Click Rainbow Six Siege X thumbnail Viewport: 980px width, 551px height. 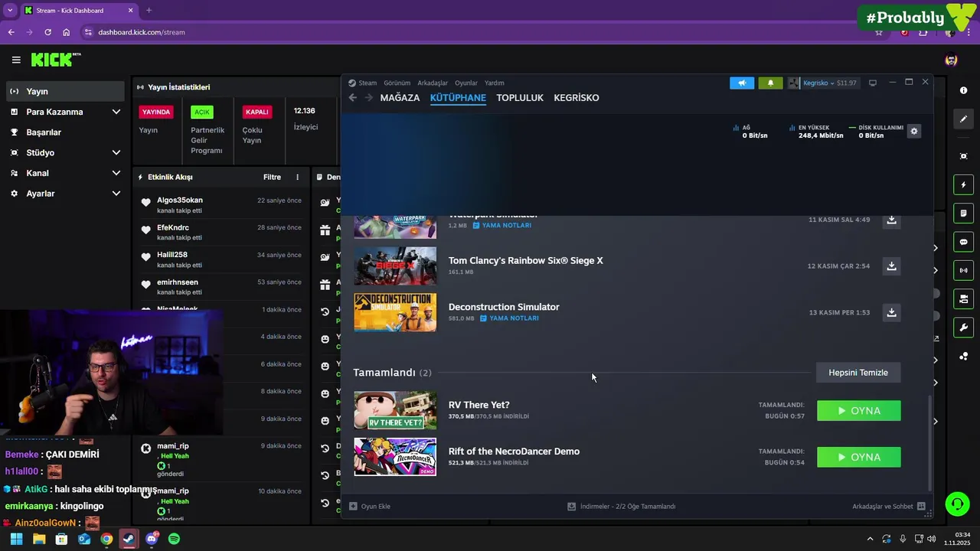pos(395,266)
